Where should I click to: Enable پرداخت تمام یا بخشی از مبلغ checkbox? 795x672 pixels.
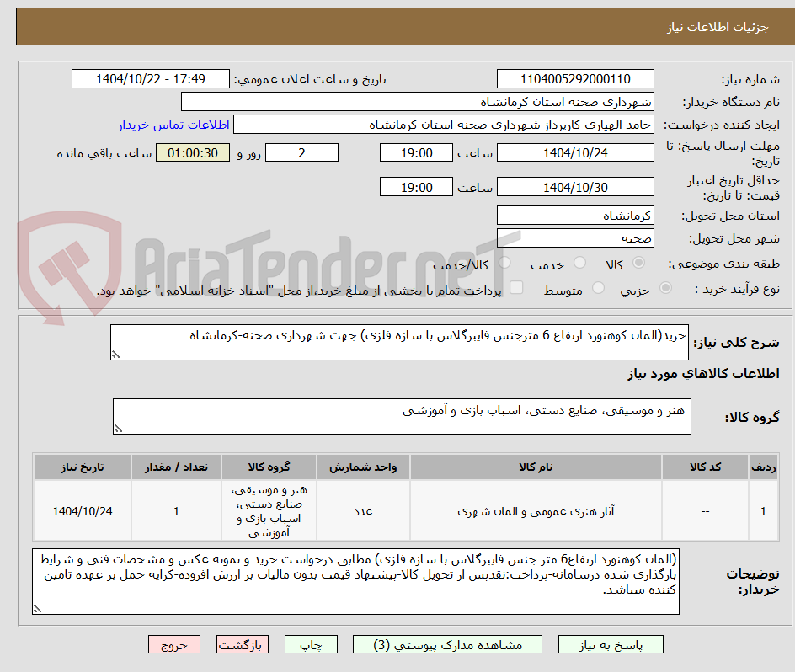pyautogui.click(x=517, y=287)
